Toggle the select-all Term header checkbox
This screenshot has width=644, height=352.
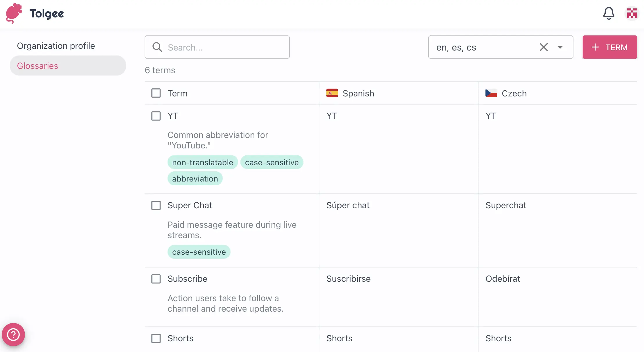(156, 93)
